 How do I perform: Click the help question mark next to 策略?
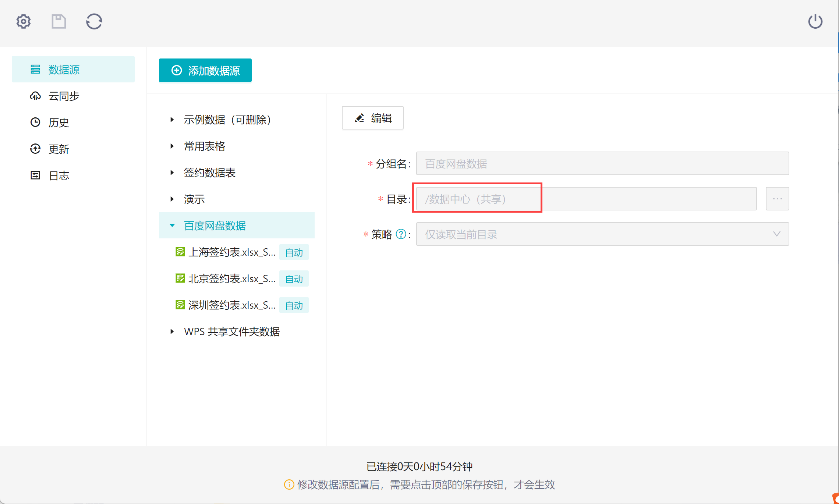(x=401, y=234)
